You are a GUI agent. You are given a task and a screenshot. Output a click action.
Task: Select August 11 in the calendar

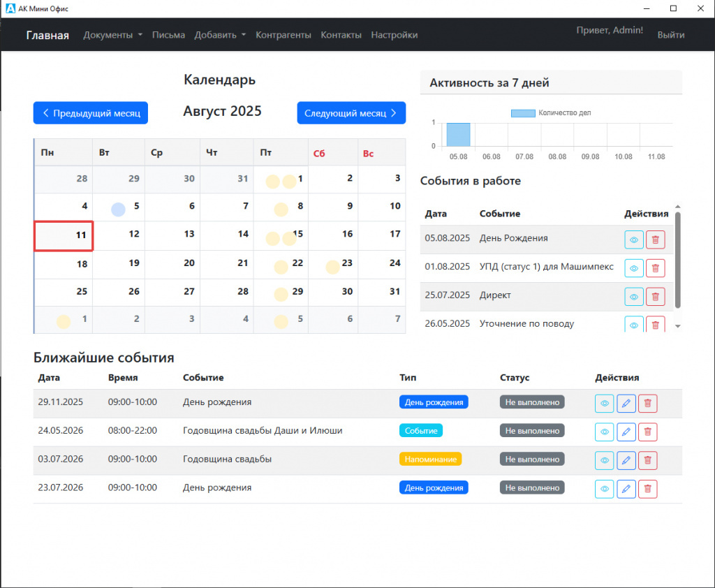(64, 236)
